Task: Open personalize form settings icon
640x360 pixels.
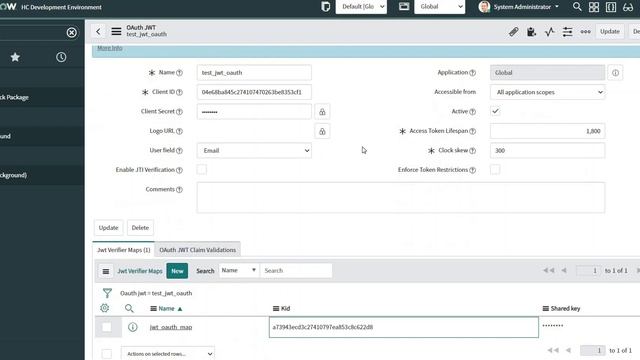Action: tap(567, 32)
